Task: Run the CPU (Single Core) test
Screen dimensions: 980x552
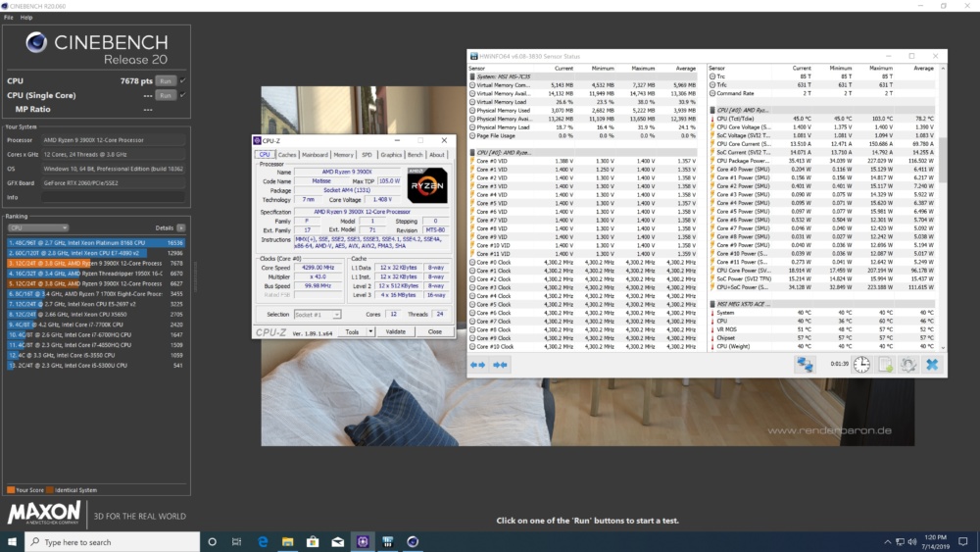Action: point(165,95)
